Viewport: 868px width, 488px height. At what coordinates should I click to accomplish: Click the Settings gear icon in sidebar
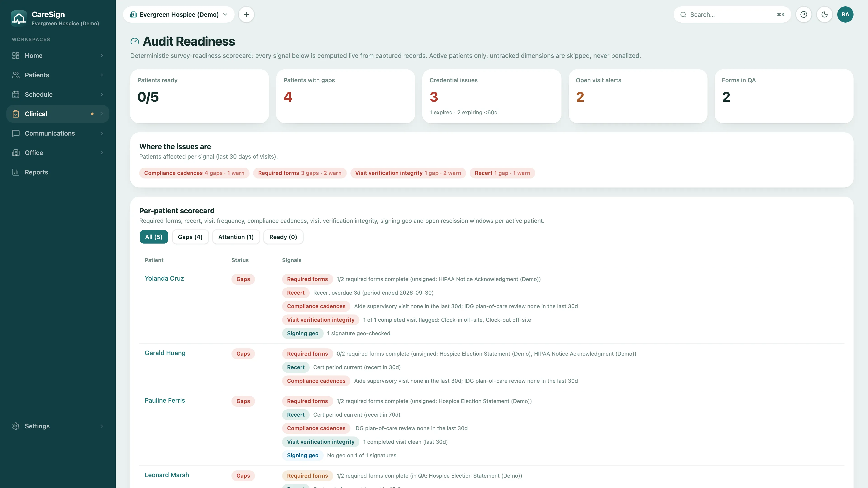click(x=16, y=426)
